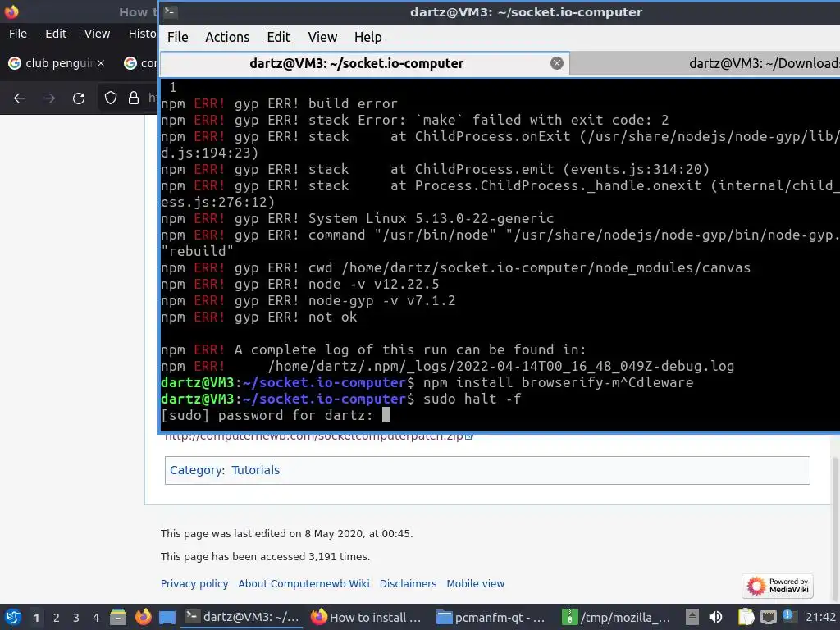Open the clipboard manager tray icon
This screenshot has height=630, width=840.
coord(746,617)
